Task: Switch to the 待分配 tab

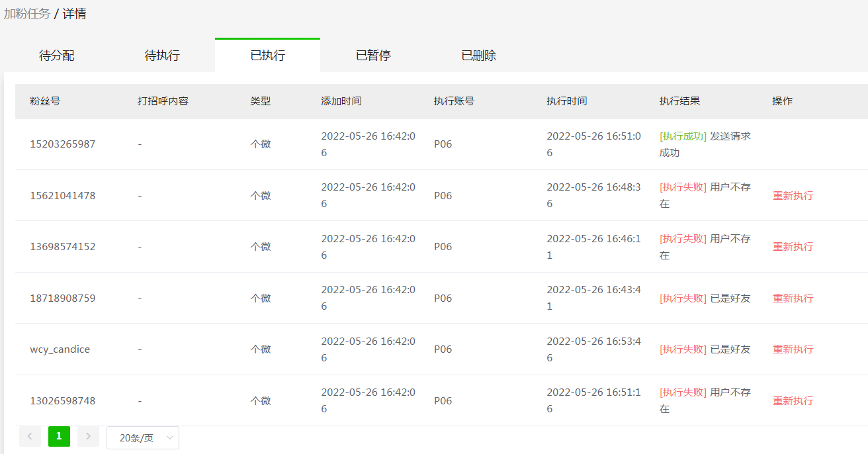Action: [x=56, y=56]
